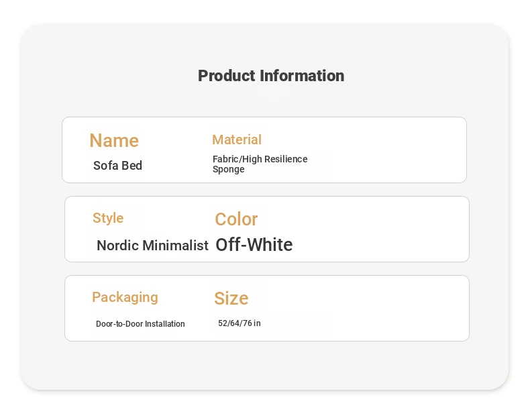
Task: Click the Packaging field label
Action: pyautogui.click(x=125, y=297)
